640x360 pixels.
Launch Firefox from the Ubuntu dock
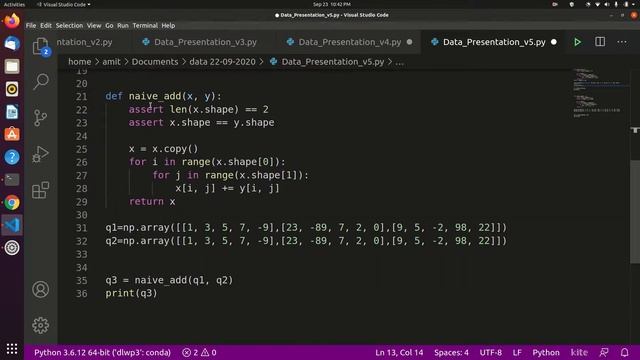[x=12, y=20]
